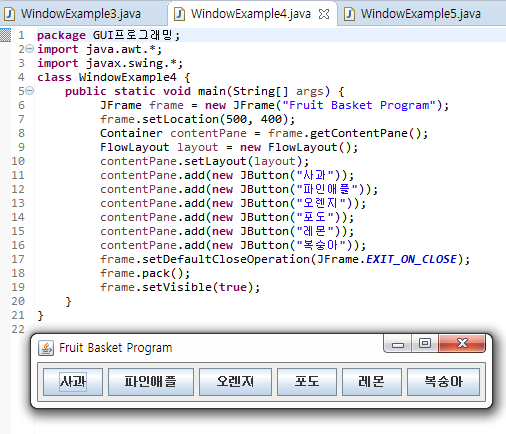This screenshot has height=434, width=506.
Task: Click the "레몬" string literal in code
Action: [315, 231]
